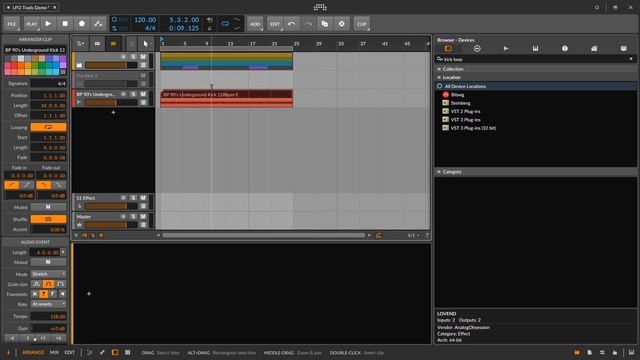Open the track display options dropdown

(x=80, y=44)
